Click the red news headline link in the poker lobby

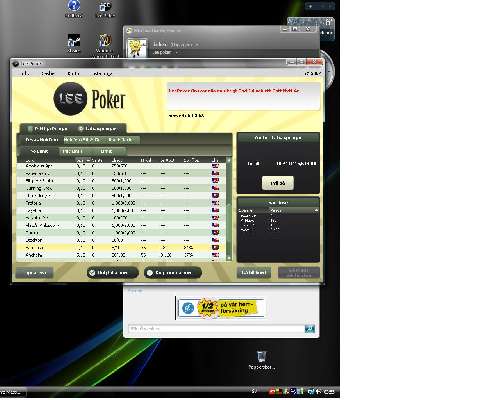[x=234, y=91]
